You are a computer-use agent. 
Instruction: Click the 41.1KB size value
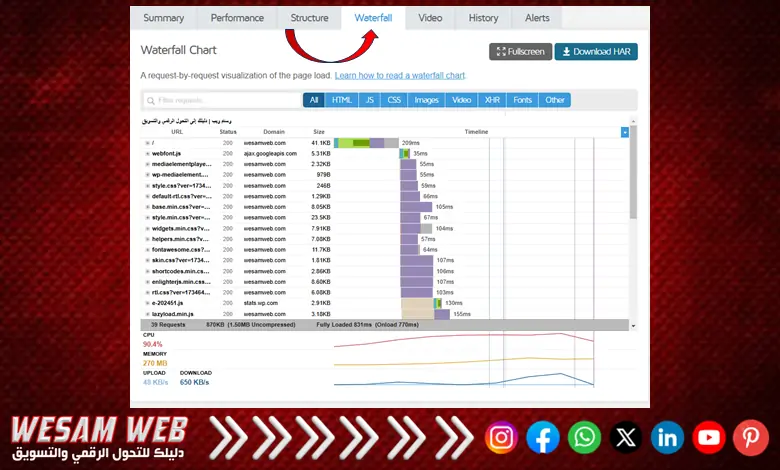(x=321, y=143)
